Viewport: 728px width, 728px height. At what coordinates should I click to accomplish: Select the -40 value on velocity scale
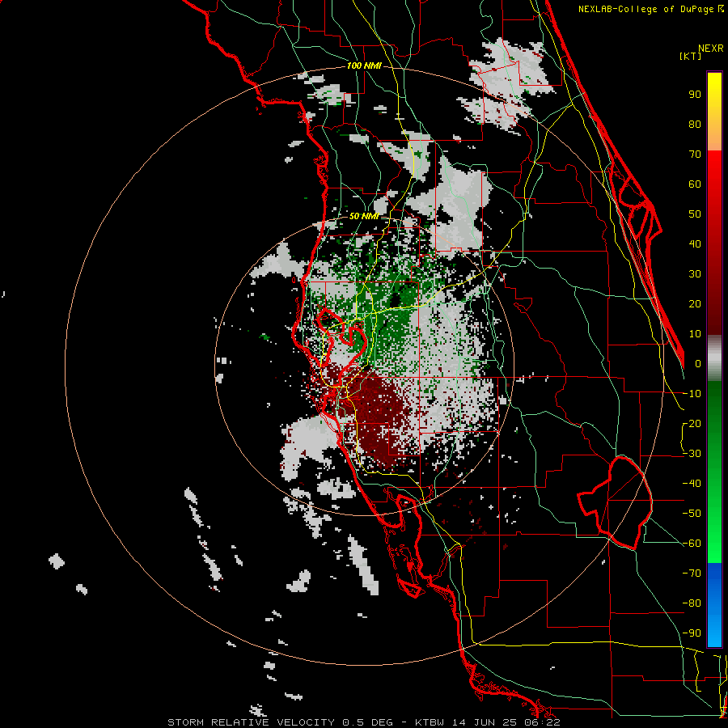(x=692, y=484)
